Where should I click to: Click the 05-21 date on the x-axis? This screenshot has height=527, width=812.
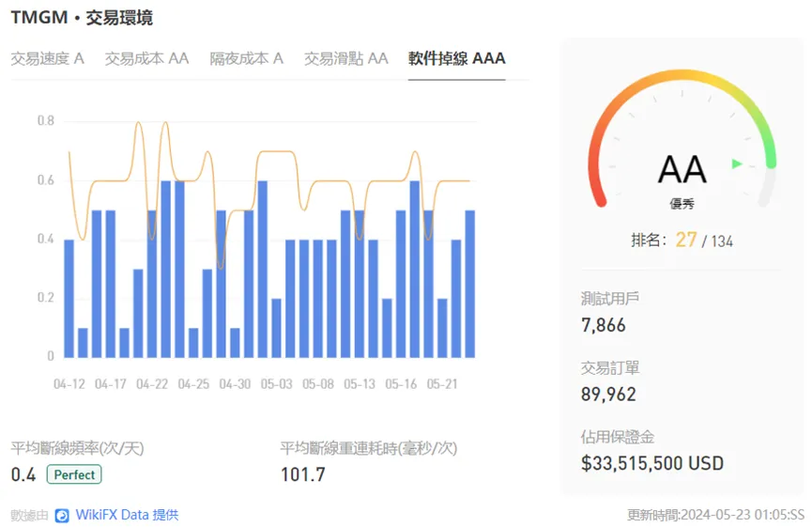[442, 384]
